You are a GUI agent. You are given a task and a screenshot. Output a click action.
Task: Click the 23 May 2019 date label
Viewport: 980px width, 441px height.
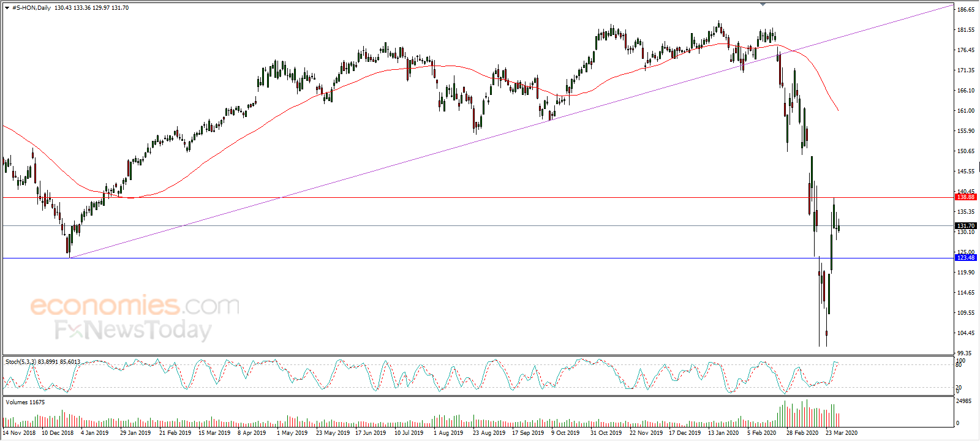[333, 433]
